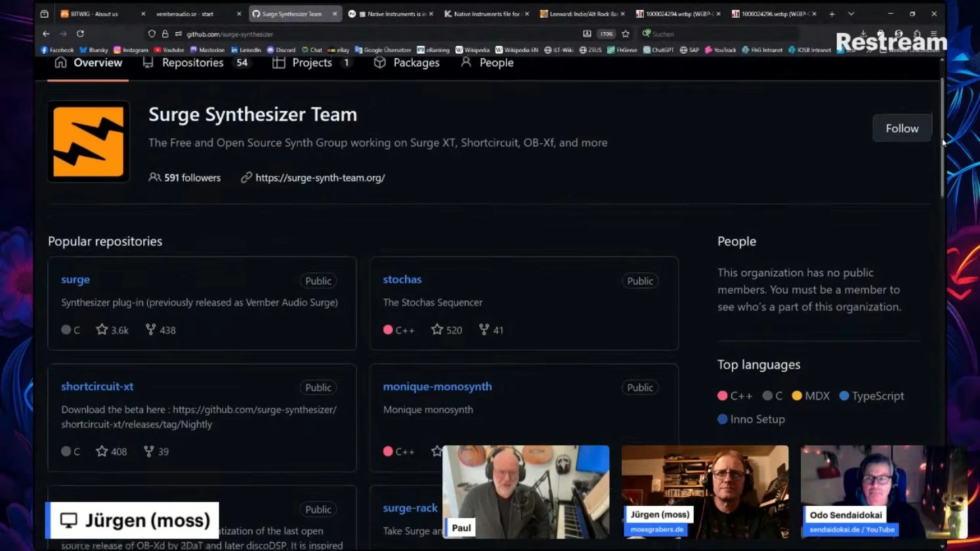Filter by MDX in Top languages
Viewport: 980px width, 551px height.
coord(811,396)
